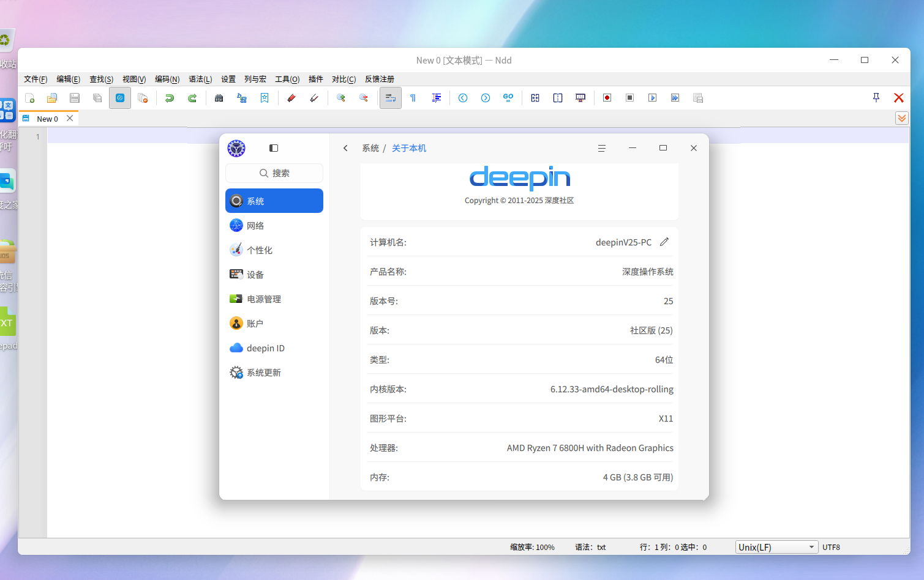Image resolution: width=924 pixels, height=580 pixels.
Task: Start macro recording with red dot icon
Action: 607,98
